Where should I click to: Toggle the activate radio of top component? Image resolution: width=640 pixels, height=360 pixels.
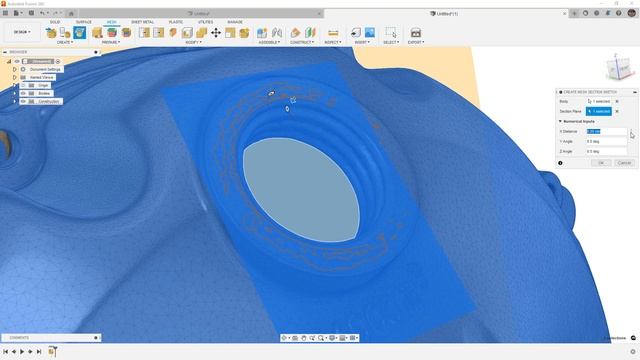tap(58, 61)
